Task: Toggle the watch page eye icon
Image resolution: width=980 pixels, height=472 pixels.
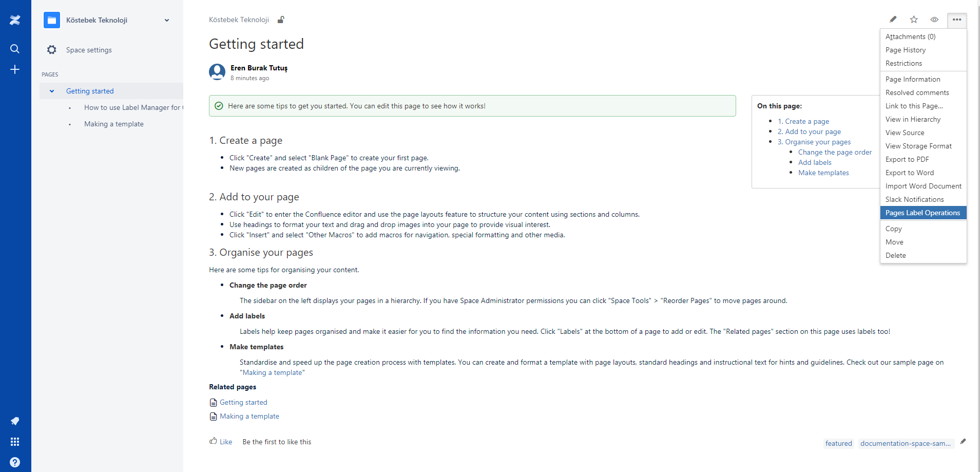Action: point(934,20)
